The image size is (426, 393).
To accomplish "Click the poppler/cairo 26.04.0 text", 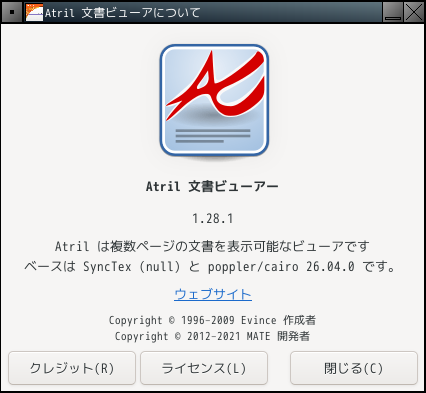I will coord(281,267).
